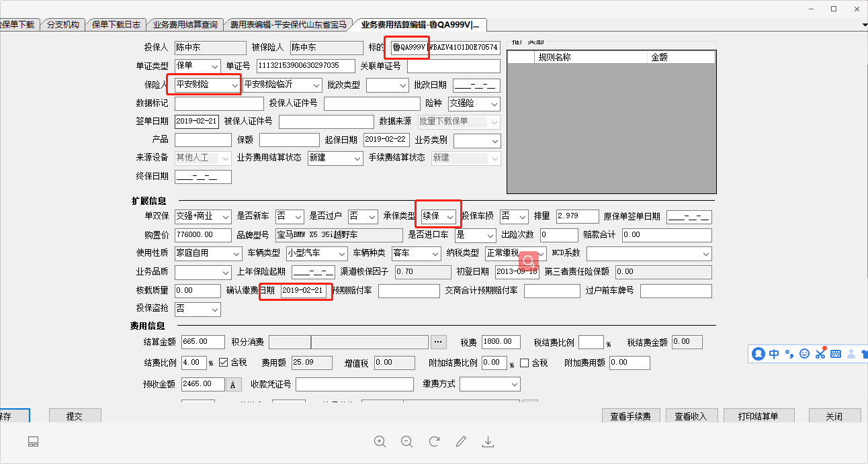Open 业务费用结算状态 dropdown showing 新建
This screenshot has width=868, height=464.
pyautogui.click(x=335, y=158)
